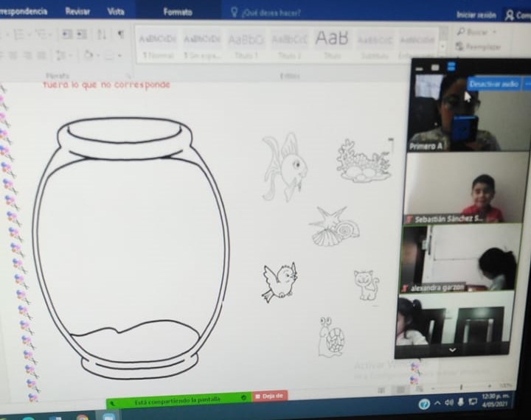
Task: Open the Buscar dropdown arrow
Action: [494, 32]
